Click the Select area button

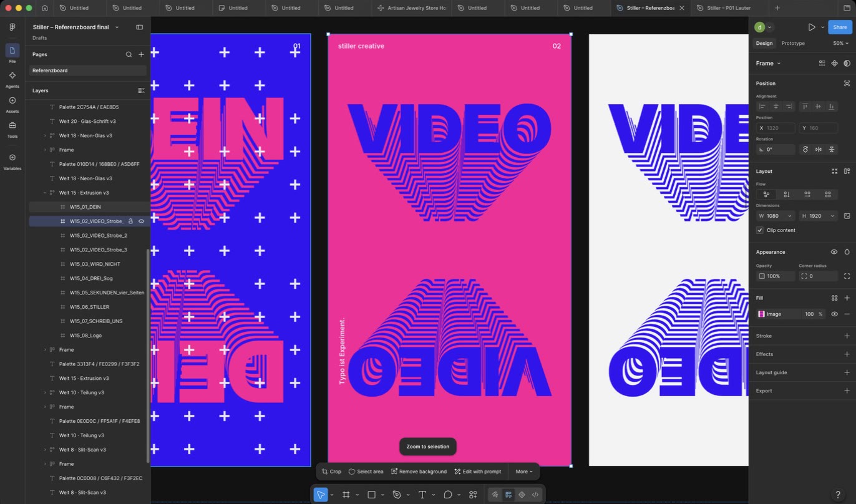click(x=366, y=472)
